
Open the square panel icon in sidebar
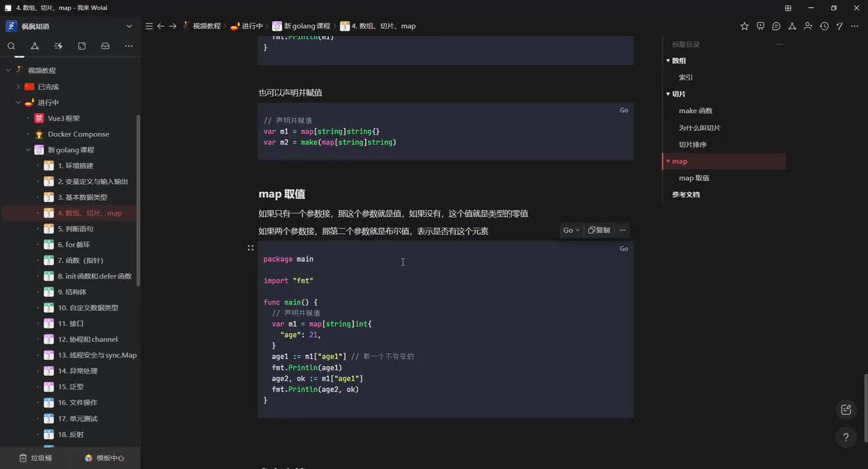81,46
